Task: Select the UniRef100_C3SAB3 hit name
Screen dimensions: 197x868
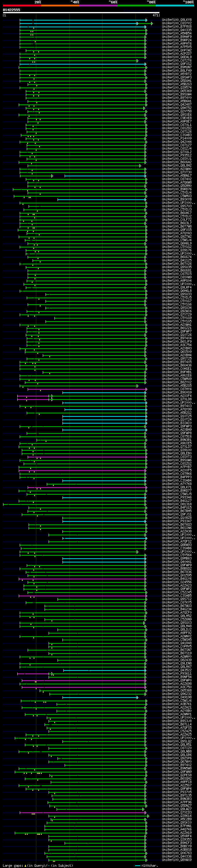Action: [x=177, y=135]
